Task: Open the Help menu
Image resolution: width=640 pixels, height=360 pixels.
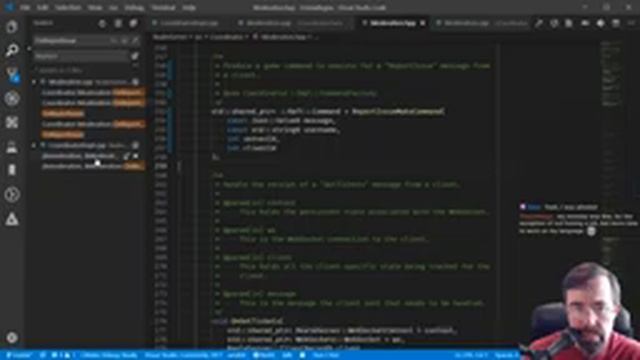Action: click(189, 8)
